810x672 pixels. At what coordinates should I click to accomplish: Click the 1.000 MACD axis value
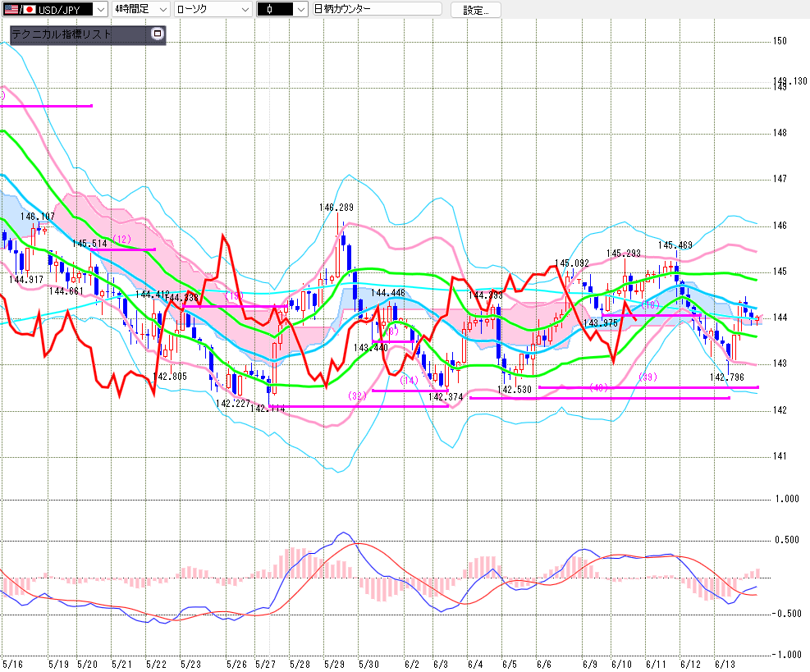[x=787, y=499]
